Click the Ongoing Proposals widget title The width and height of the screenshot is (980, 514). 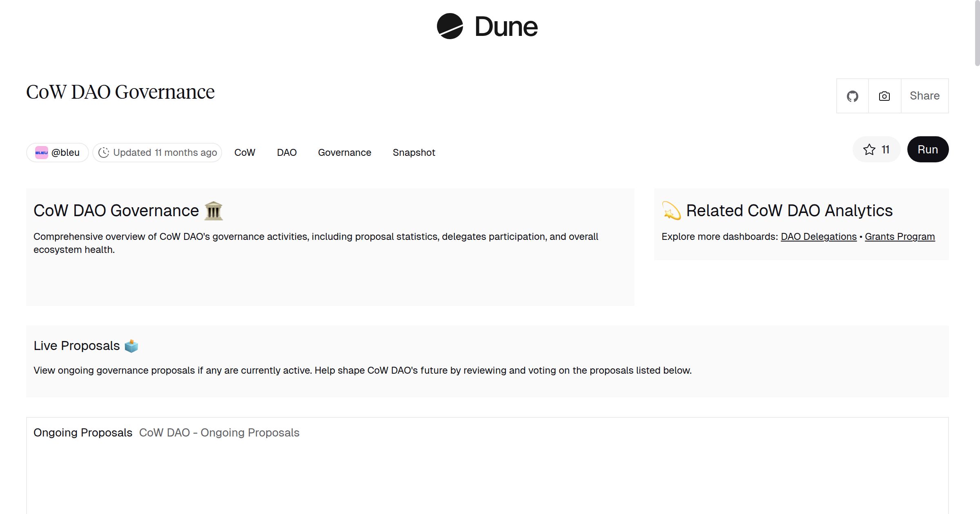click(x=83, y=432)
